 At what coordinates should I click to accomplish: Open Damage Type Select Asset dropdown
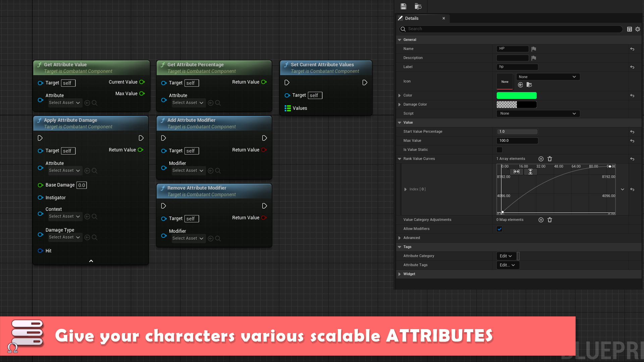tap(64, 237)
